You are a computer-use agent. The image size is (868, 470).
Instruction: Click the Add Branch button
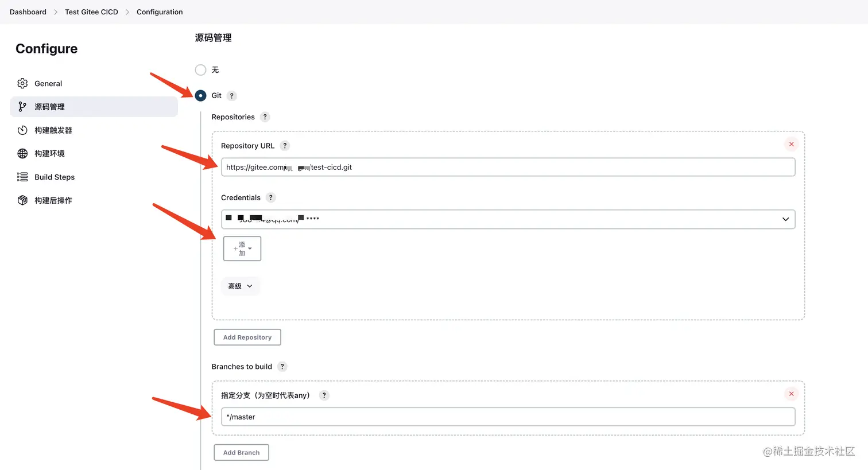241,452
